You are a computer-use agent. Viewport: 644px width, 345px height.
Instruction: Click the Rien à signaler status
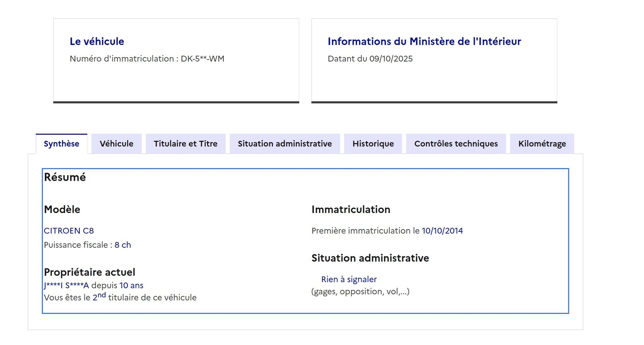(349, 279)
